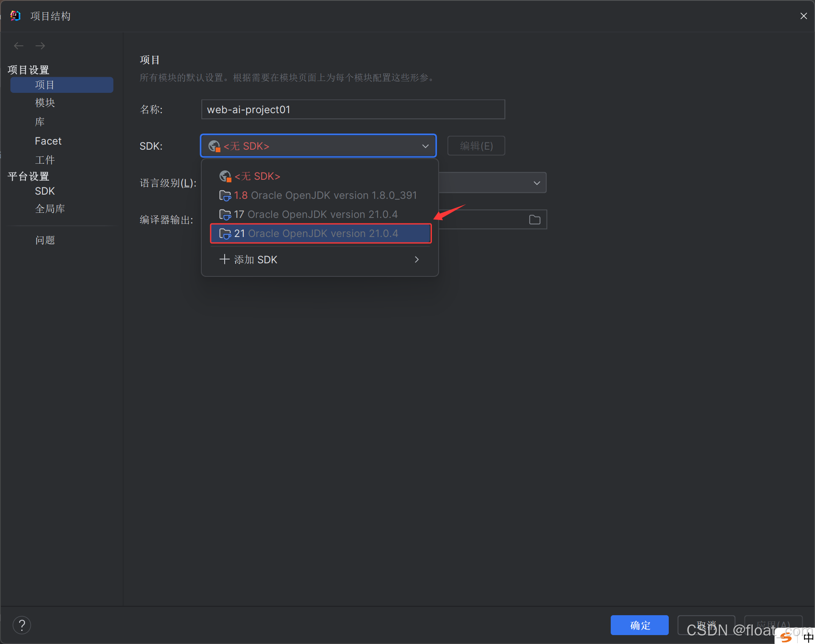The image size is (815, 644).
Task: Collapse the SDK combo box
Action: point(425,146)
